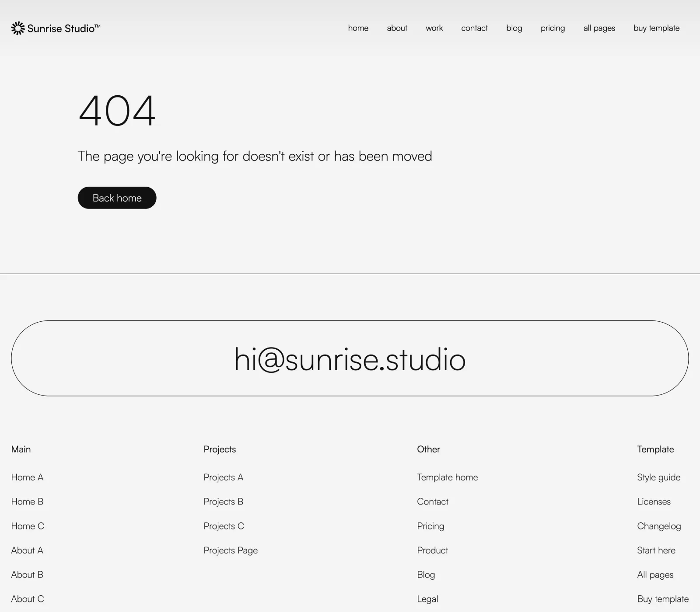The image size is (700, 612).
Task: Click the page doesn't exist message
Action: click(x=255, y=156)
